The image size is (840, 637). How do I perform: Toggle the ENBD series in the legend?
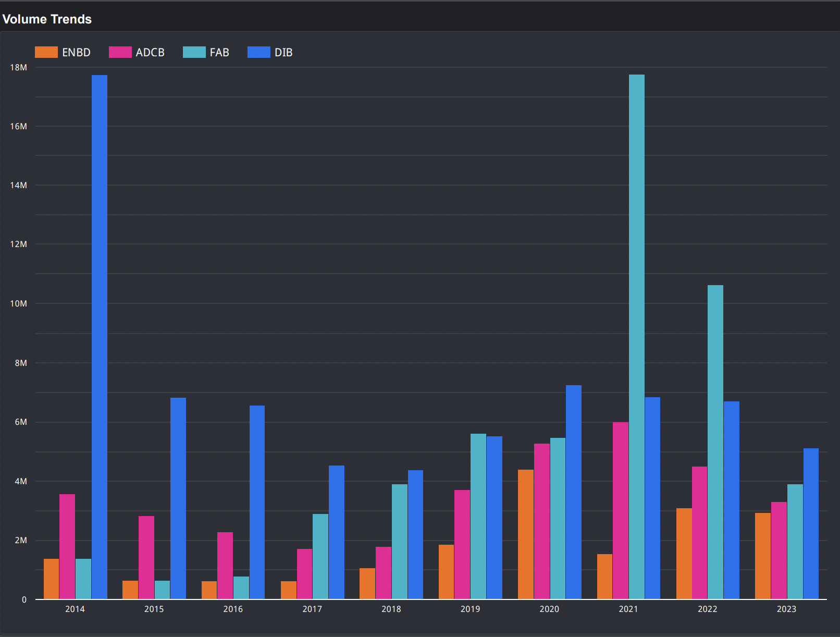[63, 52]
